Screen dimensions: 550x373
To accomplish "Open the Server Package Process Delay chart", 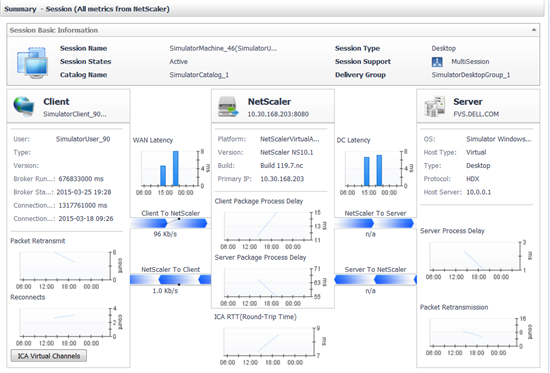I will click(267, 283).
